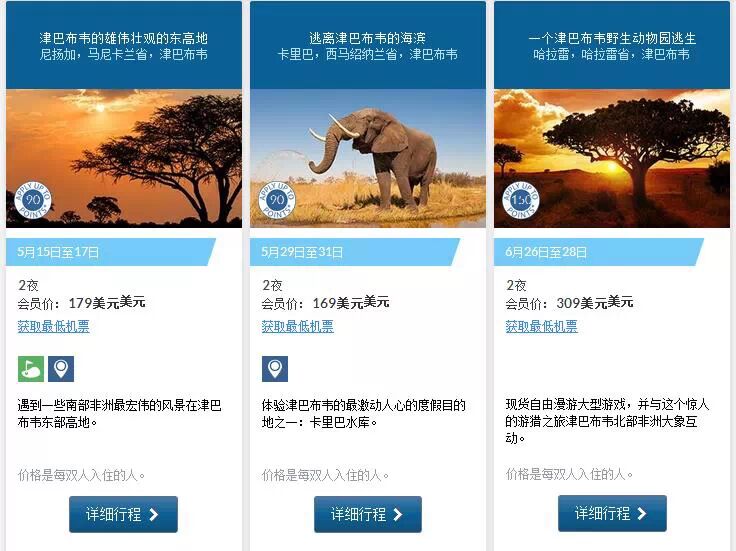The width and height of the screenshot is (736, 551).
Task: Click the 150 points badge on Harare image
Action: 521,200
